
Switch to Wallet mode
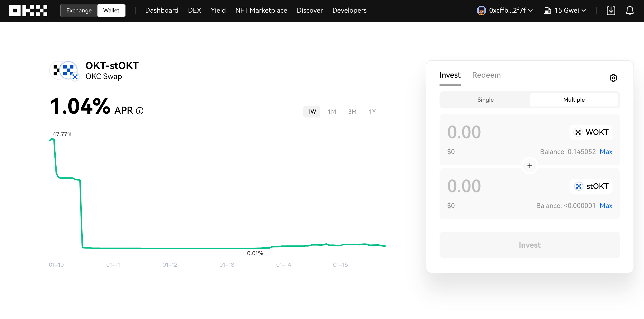(111, 11)
